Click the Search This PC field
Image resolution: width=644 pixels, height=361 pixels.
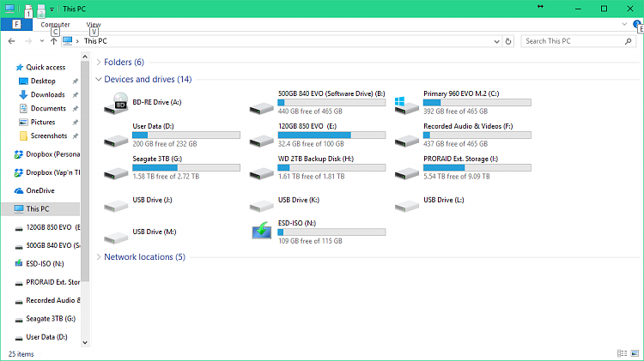(x=578, y=41)
